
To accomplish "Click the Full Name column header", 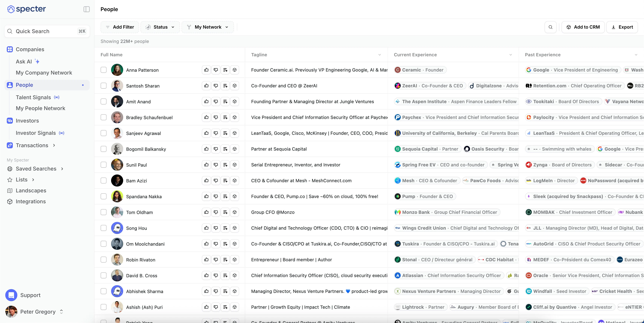I will [x=111, y=55].
